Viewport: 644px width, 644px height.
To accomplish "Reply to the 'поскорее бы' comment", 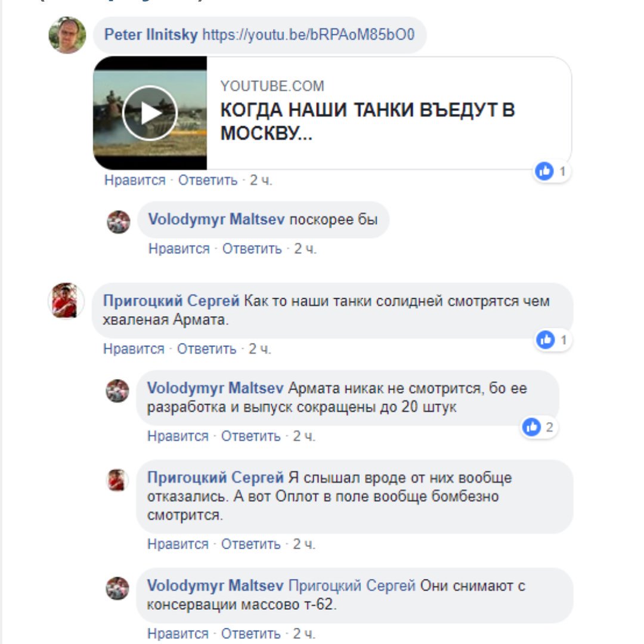I will [252, 249].
